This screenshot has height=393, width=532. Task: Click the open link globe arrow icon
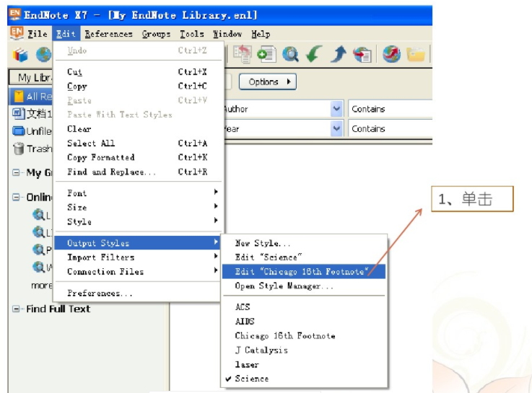point(391,54)
